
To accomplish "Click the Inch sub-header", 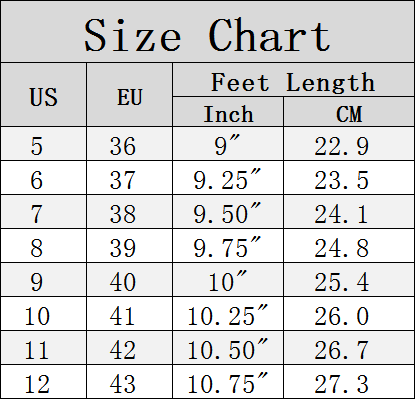I will (228, 114).
